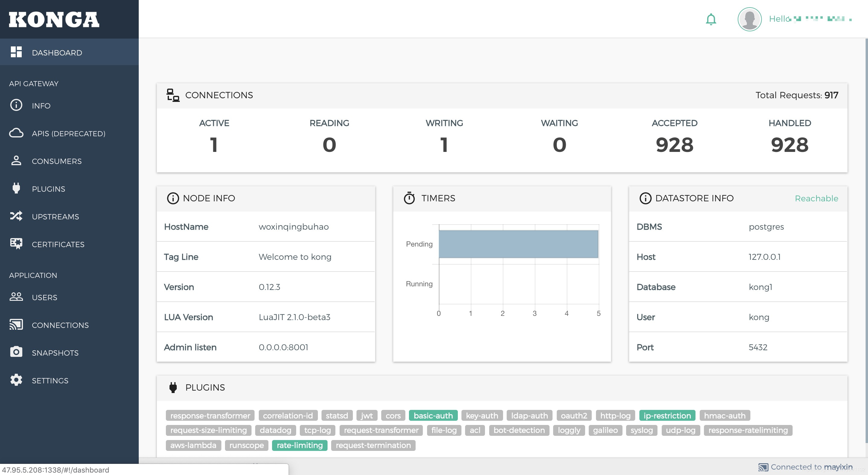Image resolution: width=868 pixels, height=475 pixels.
Task: Click the Pending bar in Timers chart
Action: pos(518,244)
